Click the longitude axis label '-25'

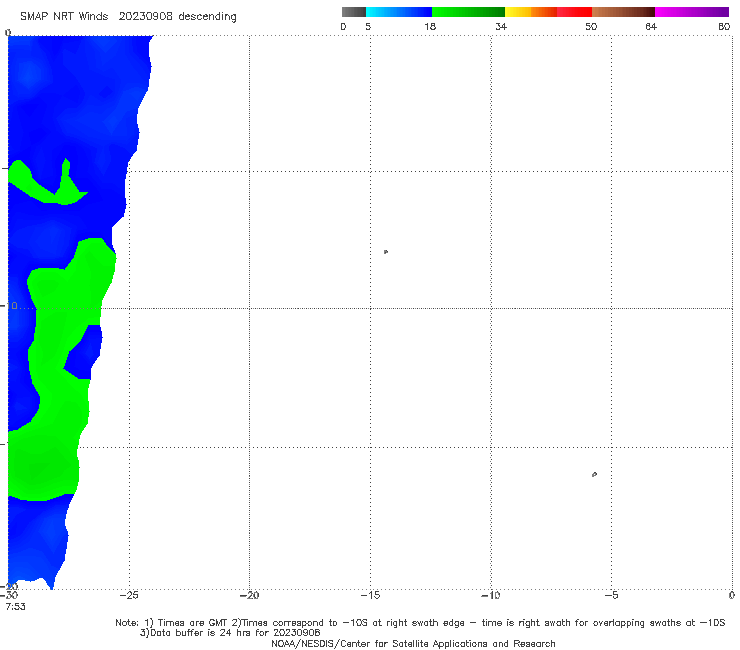click(x=129, y=595)
